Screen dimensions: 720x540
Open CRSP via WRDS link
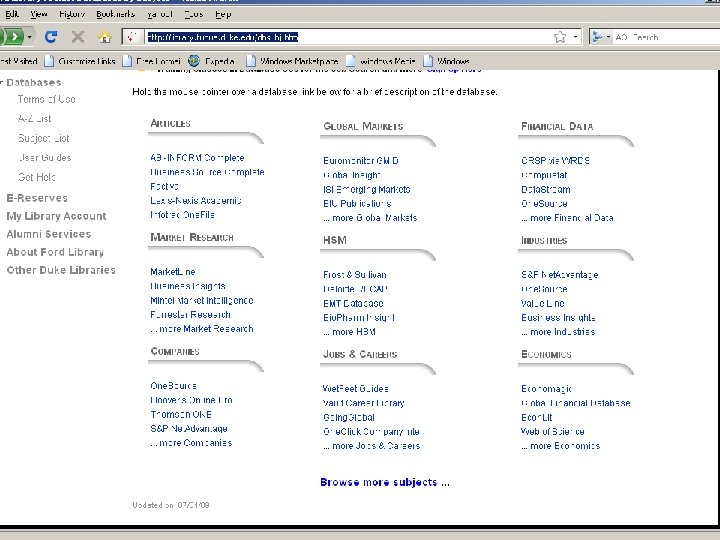[x=556, y=161]
